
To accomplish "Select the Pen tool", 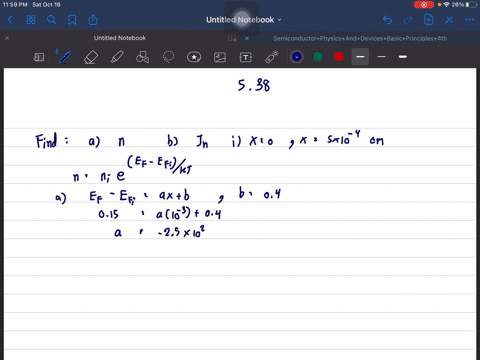I will point(65,57).
